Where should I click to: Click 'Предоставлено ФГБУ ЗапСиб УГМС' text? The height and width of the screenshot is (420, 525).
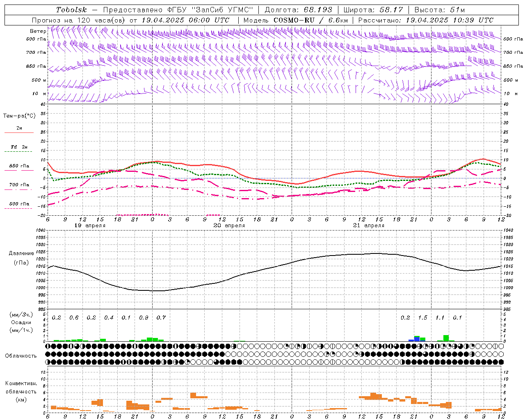(x=178, y=10)
